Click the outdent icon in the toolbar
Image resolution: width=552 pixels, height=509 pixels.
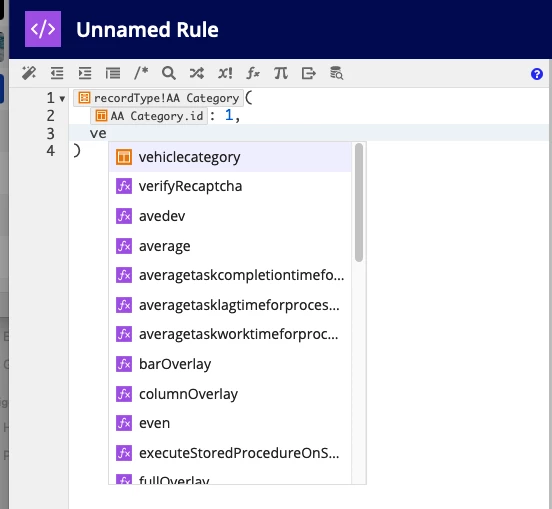point(57,73)
